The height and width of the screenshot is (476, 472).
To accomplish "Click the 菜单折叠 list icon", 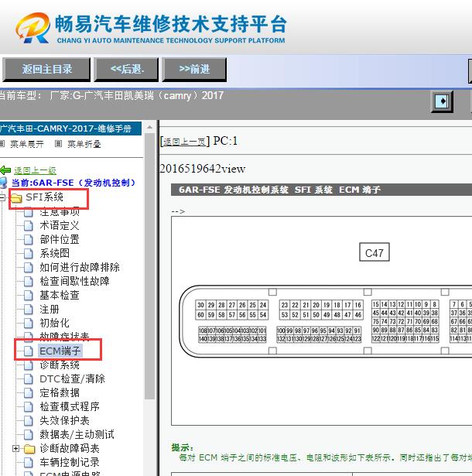I will coord(58,144).
